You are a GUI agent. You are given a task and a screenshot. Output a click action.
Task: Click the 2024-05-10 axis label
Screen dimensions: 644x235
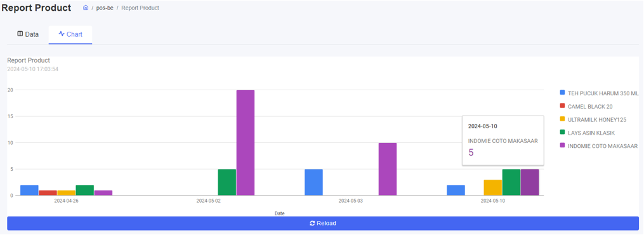pyautogui.click(x=493, y=201)
